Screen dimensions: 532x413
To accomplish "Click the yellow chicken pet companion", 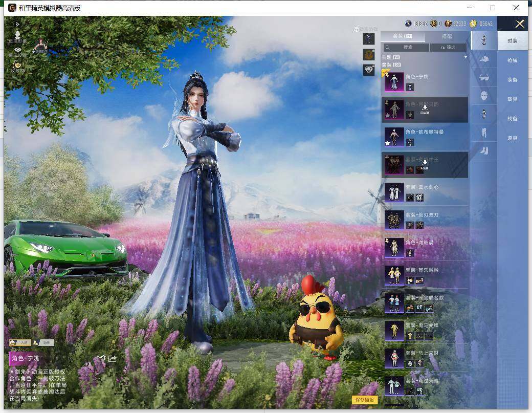I will coord(316,317).
